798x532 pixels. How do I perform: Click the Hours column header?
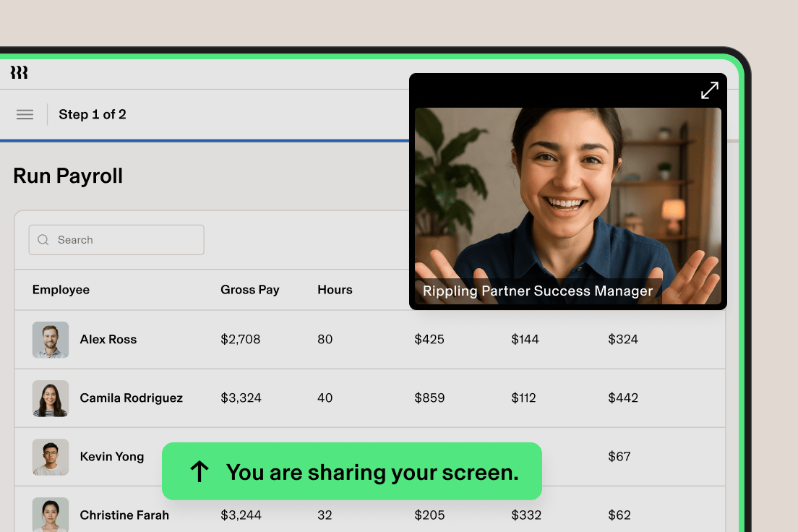335,290
